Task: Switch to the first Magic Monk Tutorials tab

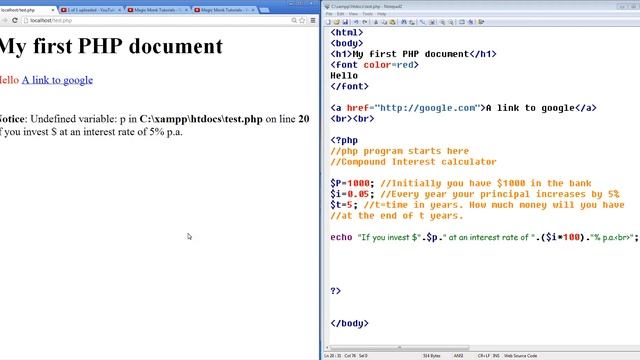Action: 158,10
